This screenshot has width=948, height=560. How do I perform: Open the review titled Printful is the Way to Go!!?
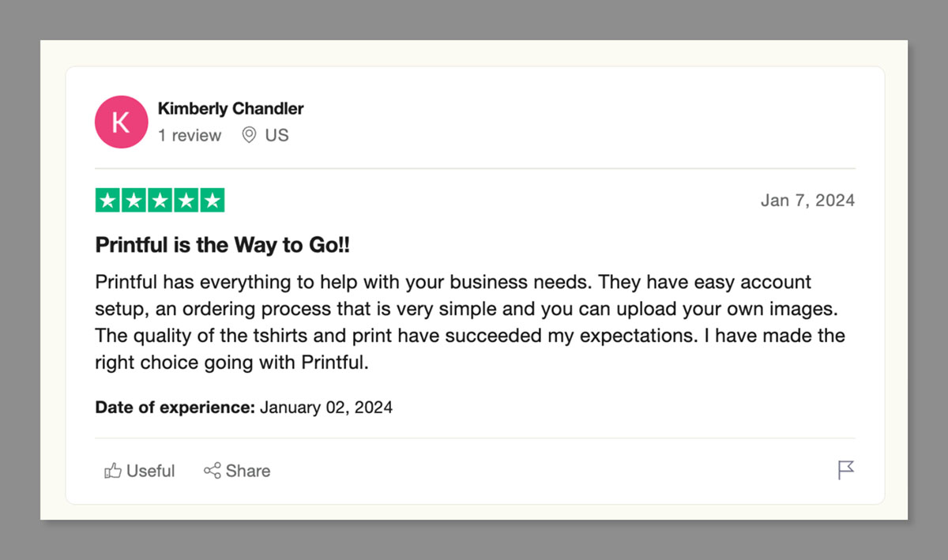click(x=222, y=245)
